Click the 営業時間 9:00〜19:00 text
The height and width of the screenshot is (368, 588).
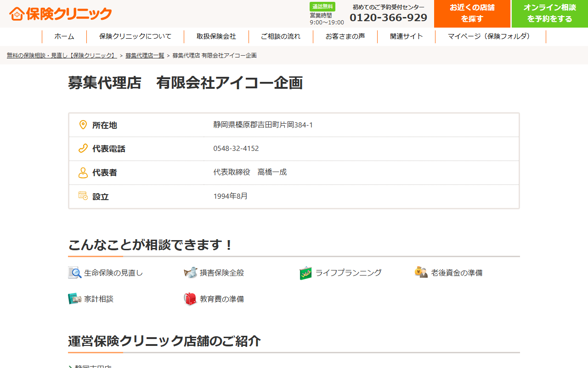(327, 19)
